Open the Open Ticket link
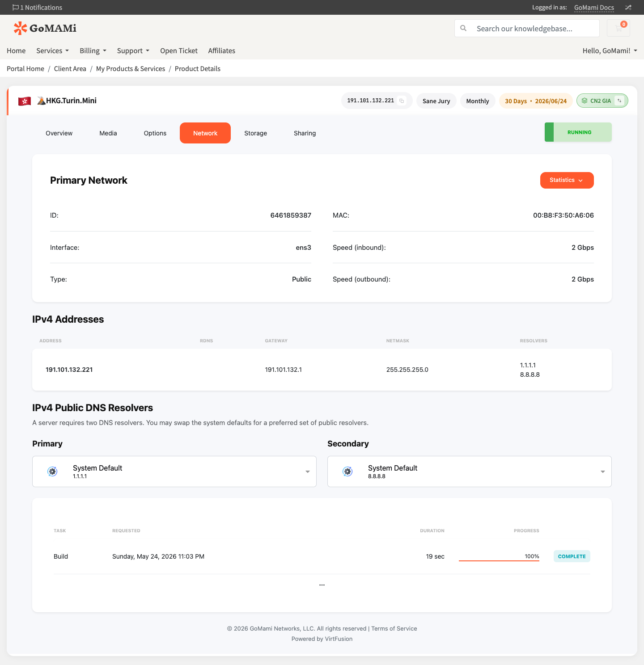 click(x=179, y=51)
